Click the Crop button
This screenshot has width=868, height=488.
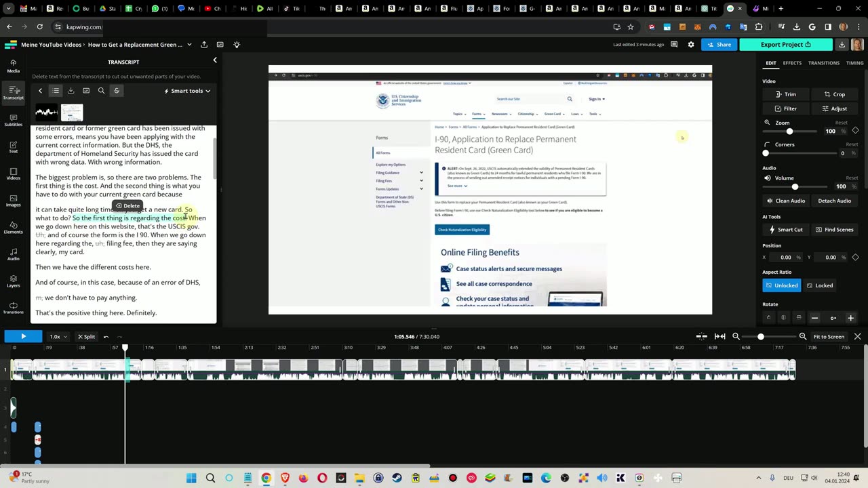click(x=835, y=94)
